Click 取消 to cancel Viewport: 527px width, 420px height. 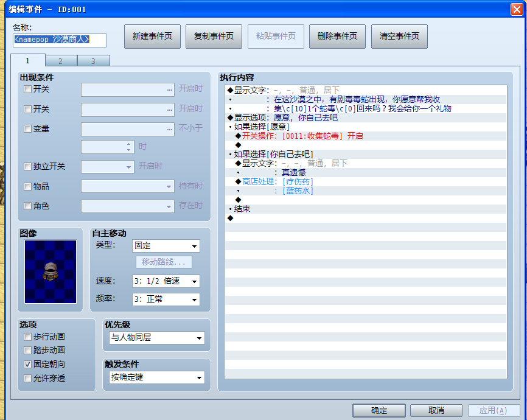point(436,410)
